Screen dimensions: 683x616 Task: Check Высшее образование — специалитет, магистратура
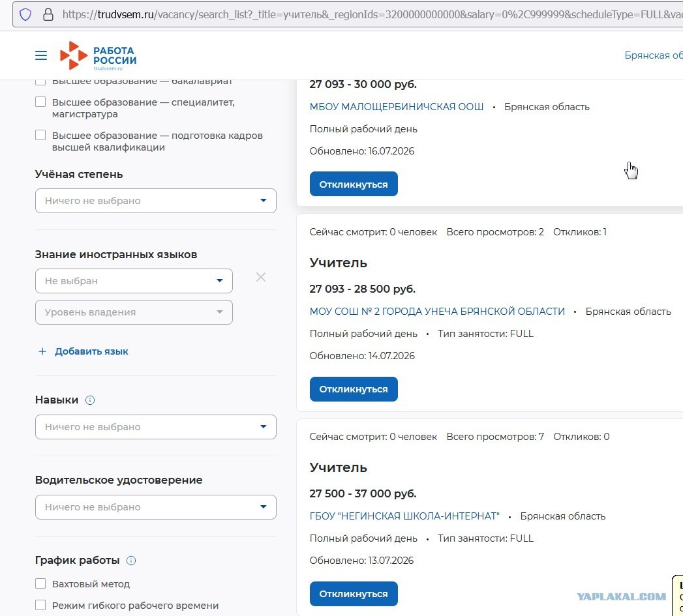click(40, 102)
